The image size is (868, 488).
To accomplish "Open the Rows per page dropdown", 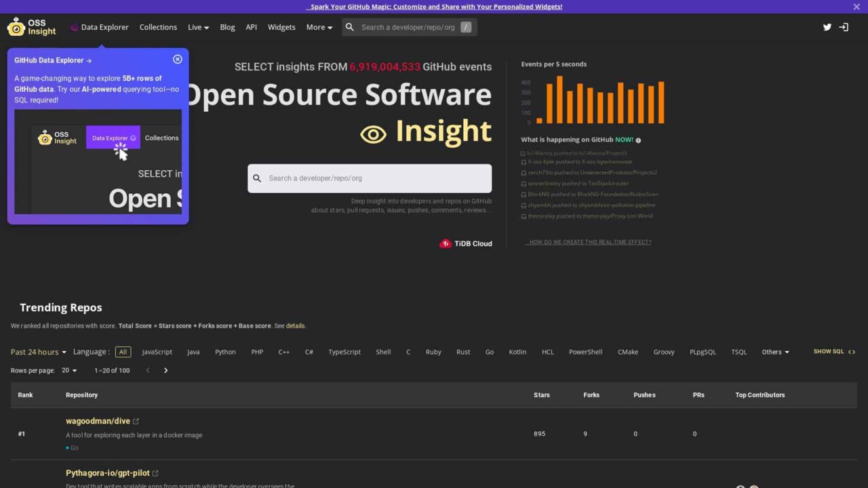I will [69, 371].
